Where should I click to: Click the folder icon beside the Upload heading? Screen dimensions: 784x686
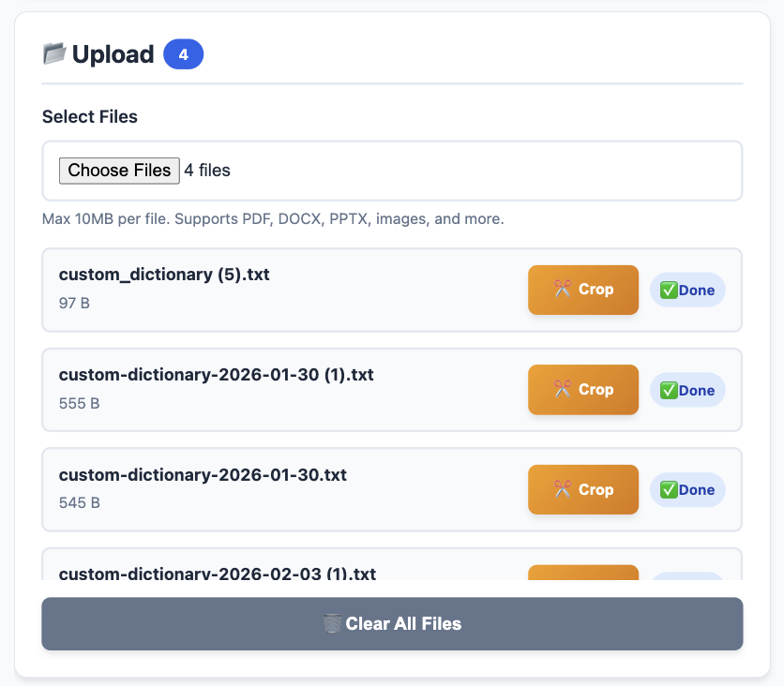54,53
